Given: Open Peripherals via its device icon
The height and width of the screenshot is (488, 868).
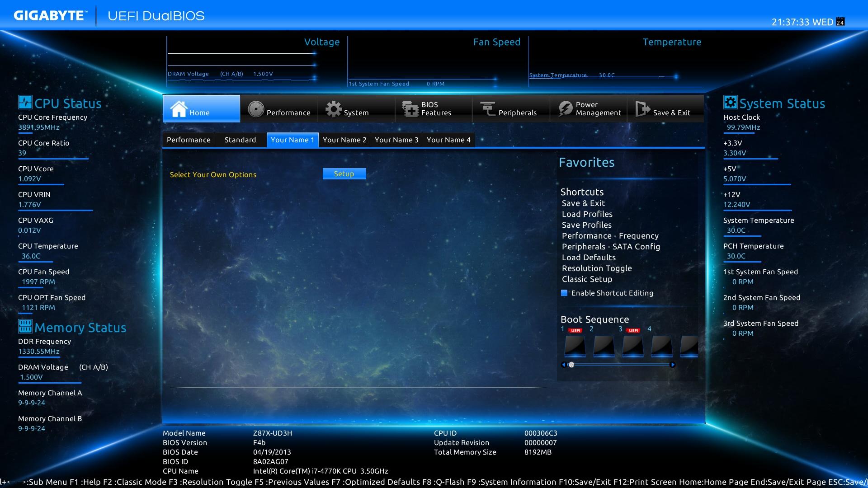Looking at the screenshot, I should click(x=488, y=109).
